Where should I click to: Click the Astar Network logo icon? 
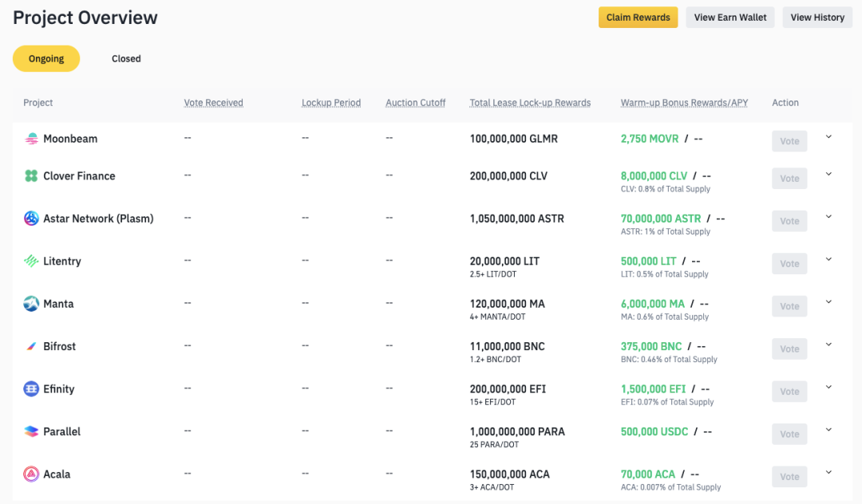pos(31,219)
